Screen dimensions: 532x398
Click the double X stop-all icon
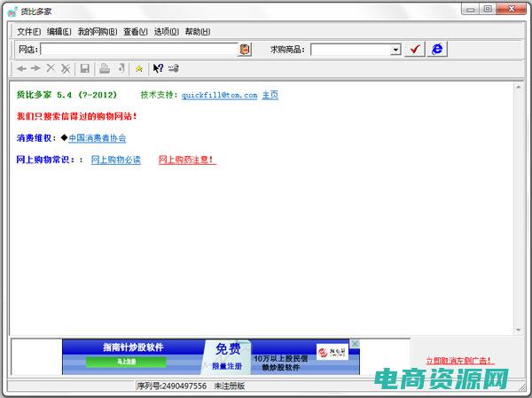coord(66,68)
